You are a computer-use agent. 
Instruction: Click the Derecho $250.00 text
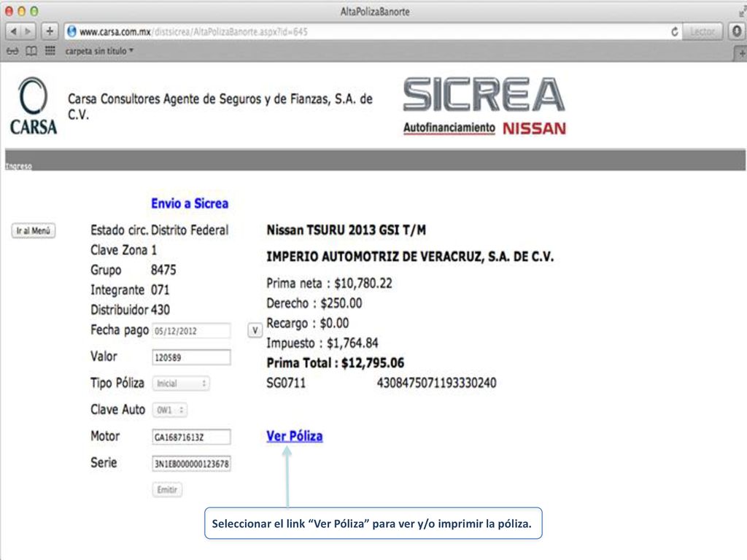pyautogui.click(x=314, y=303)
